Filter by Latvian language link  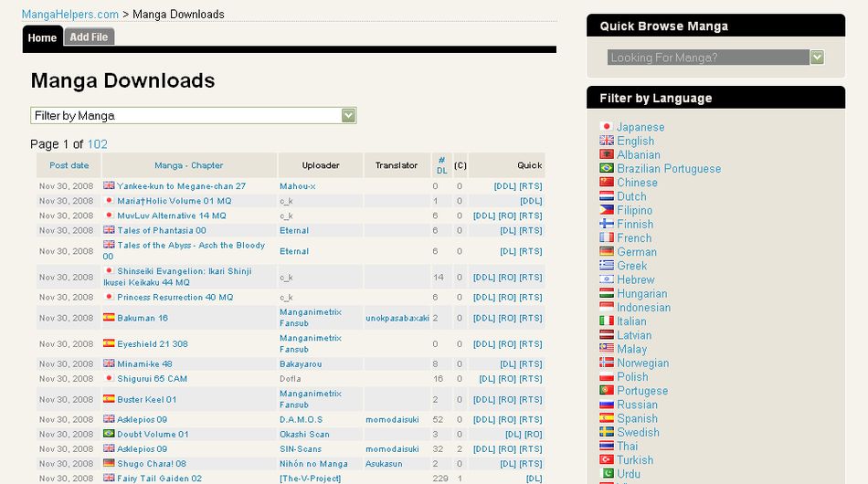[634, 334]
